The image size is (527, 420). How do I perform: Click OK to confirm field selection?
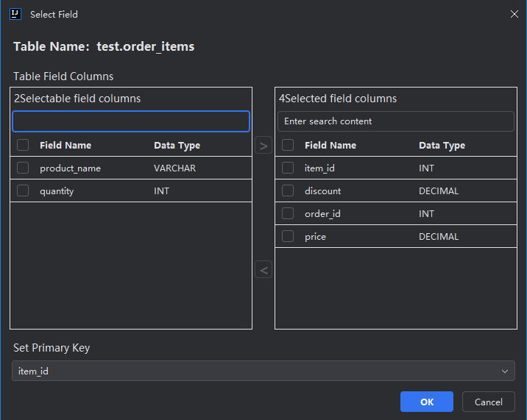click(427, 402)
